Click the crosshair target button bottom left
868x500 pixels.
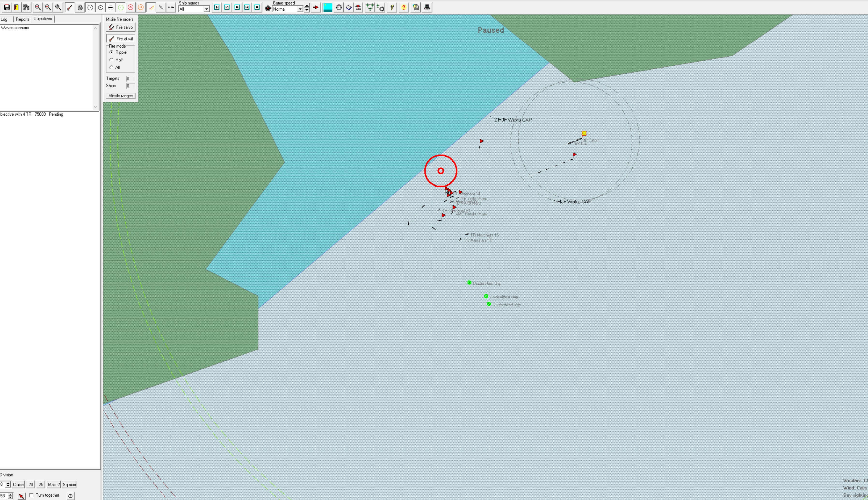coord(70,496)
